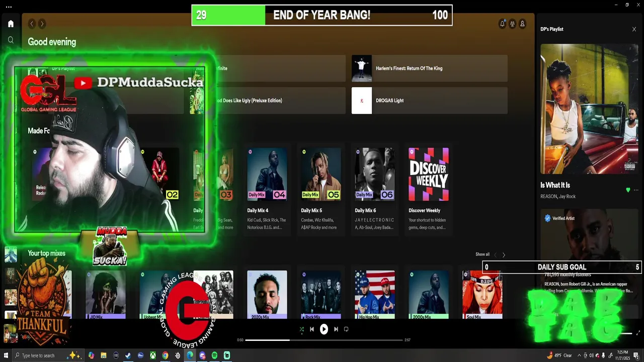Page top mixes forward with right chevron
Viewport: 644px width, 362px height.
tap(504, 255)
